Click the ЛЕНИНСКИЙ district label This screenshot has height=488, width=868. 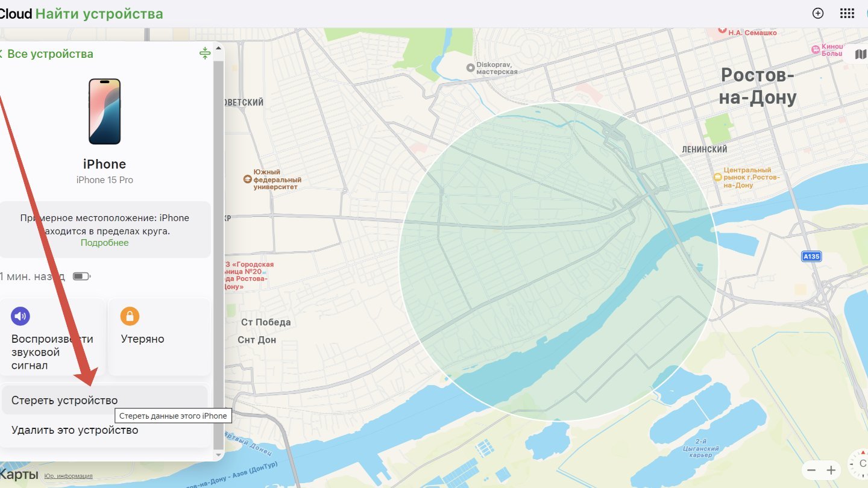[x=704, y=149]
